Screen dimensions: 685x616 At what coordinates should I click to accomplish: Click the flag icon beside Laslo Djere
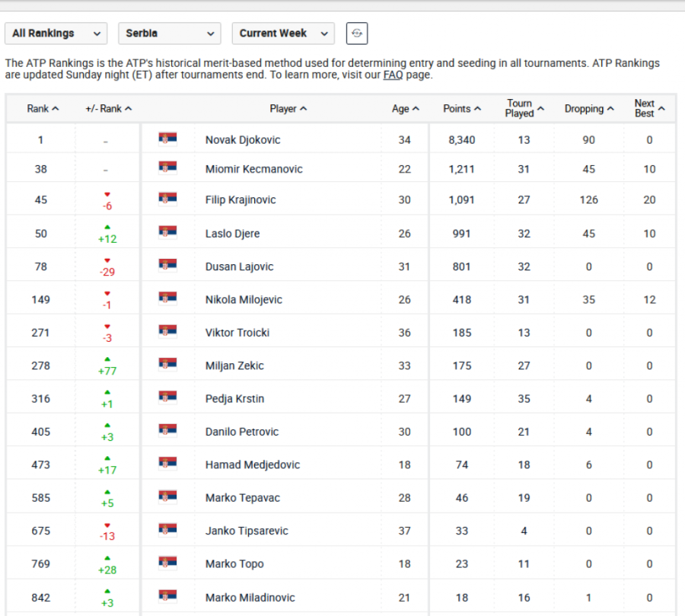[167, 233]
